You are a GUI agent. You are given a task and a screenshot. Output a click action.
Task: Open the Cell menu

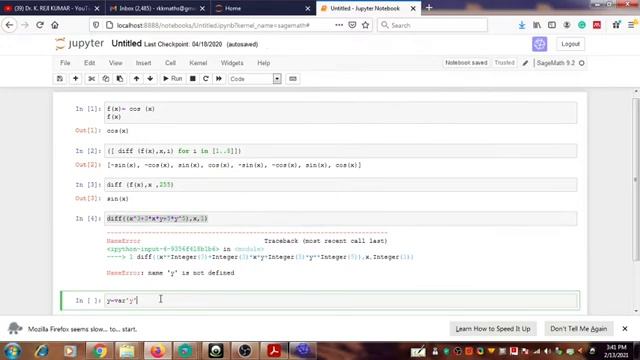pyautogui.click(x=170, y=63)
